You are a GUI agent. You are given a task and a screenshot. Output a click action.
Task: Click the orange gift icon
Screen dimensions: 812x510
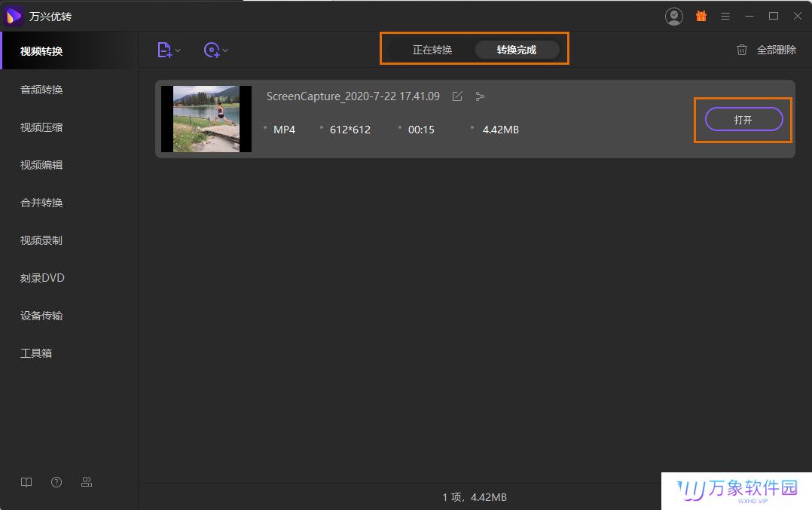click(701, 16)
